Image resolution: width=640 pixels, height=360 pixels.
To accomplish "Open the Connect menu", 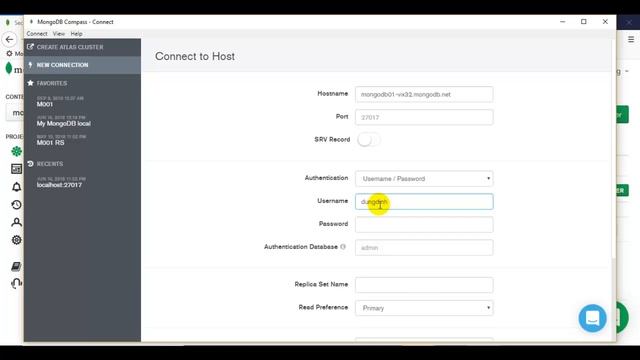I will (x=37, y=34).
